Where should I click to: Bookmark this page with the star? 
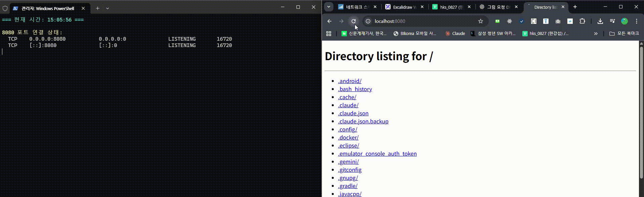(481, 21)
